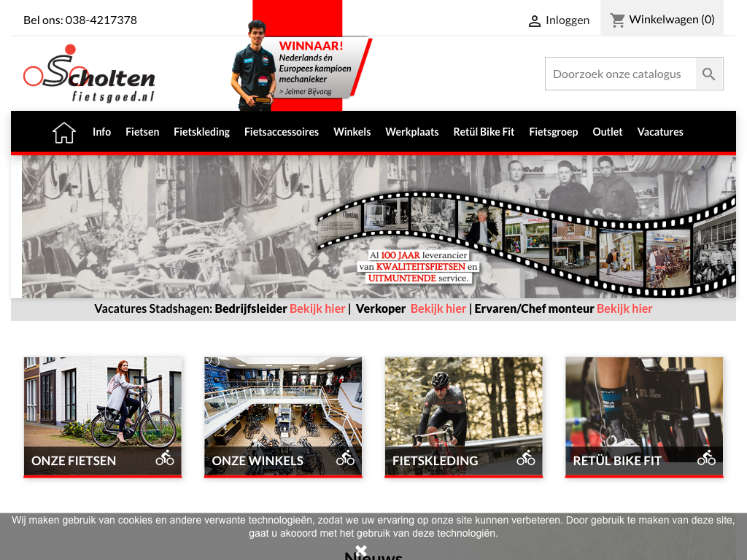747x560 pixels.
Task: Click the bicycle icon on Retül Bike Fit card
Action: coord(706,458)
